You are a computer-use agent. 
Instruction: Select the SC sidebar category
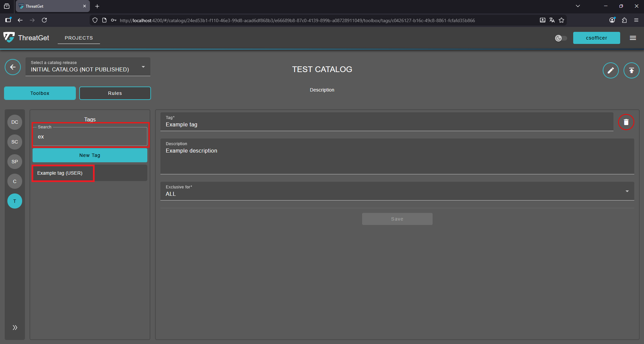[15, 142]
